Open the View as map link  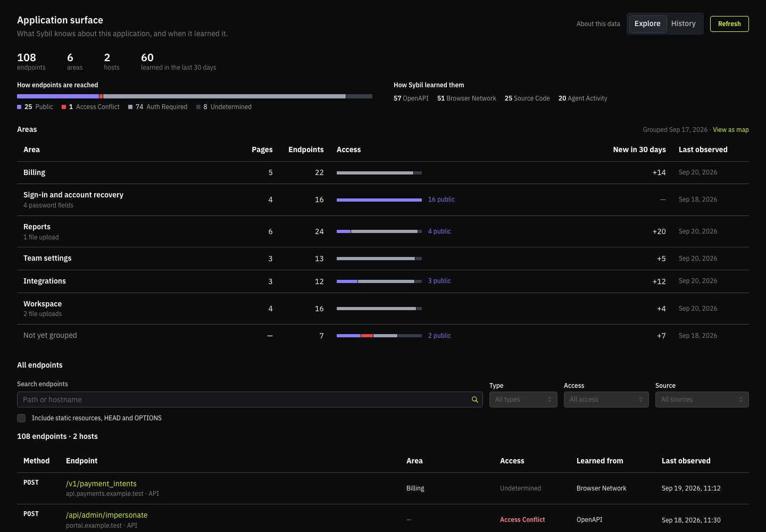click(x=731, y=130)
